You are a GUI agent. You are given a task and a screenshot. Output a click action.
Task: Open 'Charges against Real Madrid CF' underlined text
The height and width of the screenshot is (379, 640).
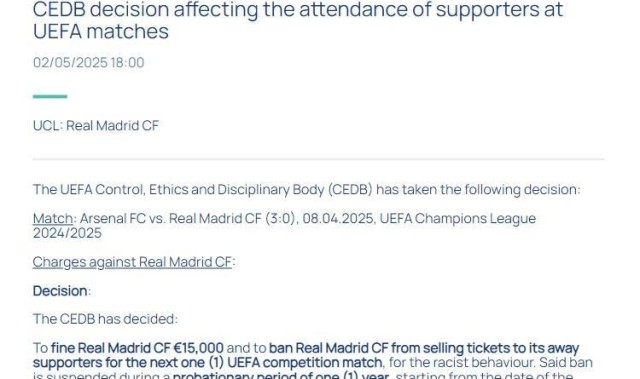132,262
